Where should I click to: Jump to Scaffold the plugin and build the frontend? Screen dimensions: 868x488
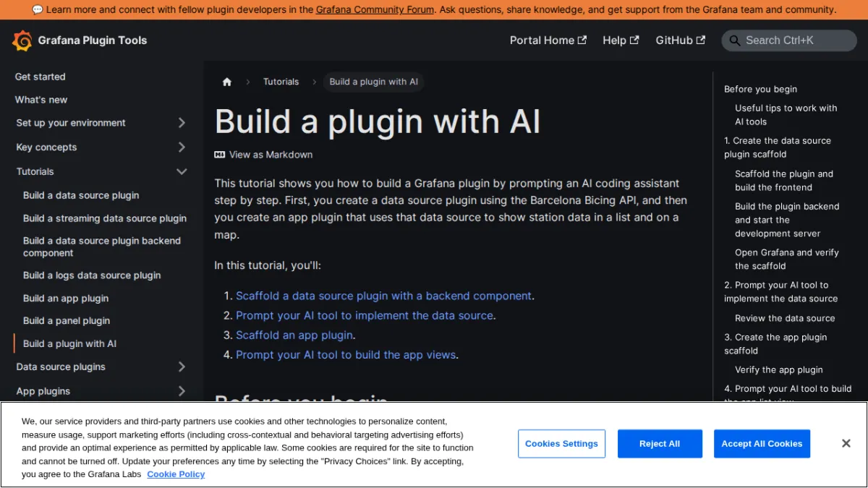coord(784,181)
